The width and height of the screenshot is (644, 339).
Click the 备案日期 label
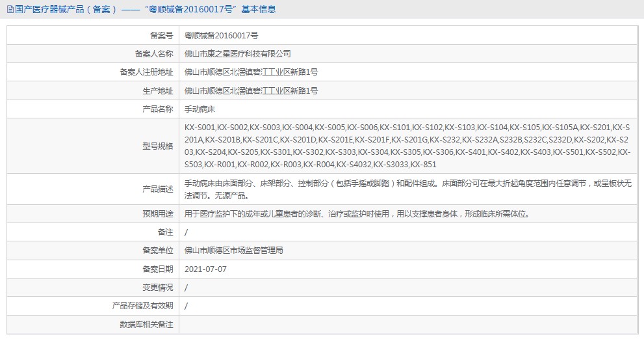click(x=158, y=269)
